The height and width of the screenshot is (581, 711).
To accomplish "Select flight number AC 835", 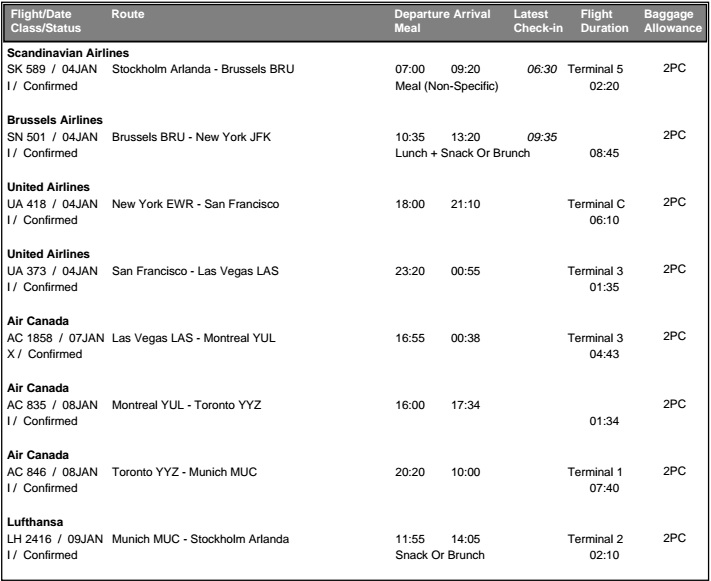I will (x=28, y=405).
